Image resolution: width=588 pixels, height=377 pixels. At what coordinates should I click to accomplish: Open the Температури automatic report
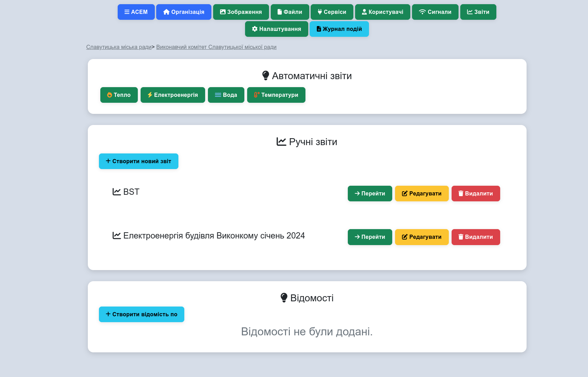(x=276, y=95)
